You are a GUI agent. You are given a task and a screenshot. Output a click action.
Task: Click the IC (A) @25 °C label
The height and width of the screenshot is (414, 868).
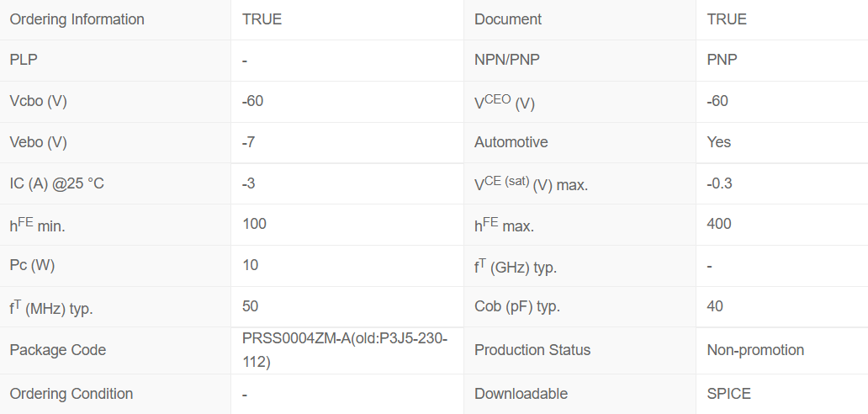(56, 183)
